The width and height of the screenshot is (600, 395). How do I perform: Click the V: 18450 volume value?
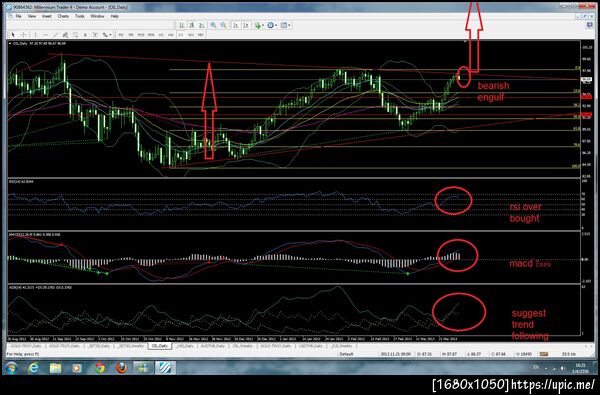pos(524,354)
